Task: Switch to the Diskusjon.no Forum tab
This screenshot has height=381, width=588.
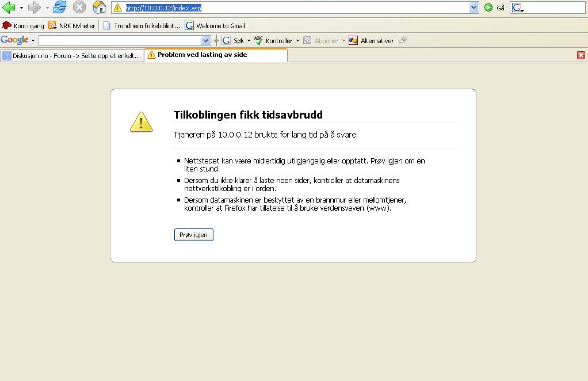Action: 72,55
